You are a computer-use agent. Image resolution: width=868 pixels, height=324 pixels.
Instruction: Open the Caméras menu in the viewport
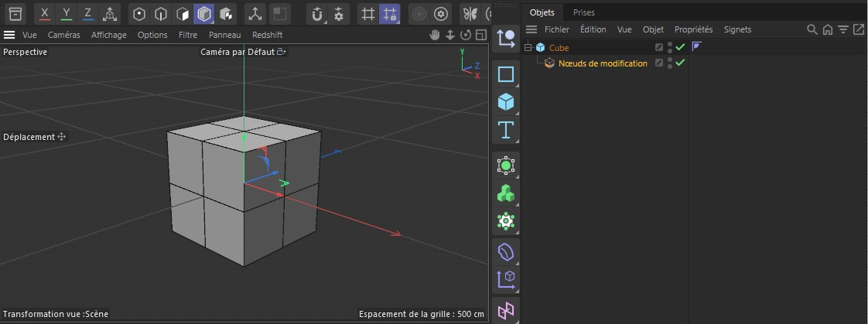[63, 35]
